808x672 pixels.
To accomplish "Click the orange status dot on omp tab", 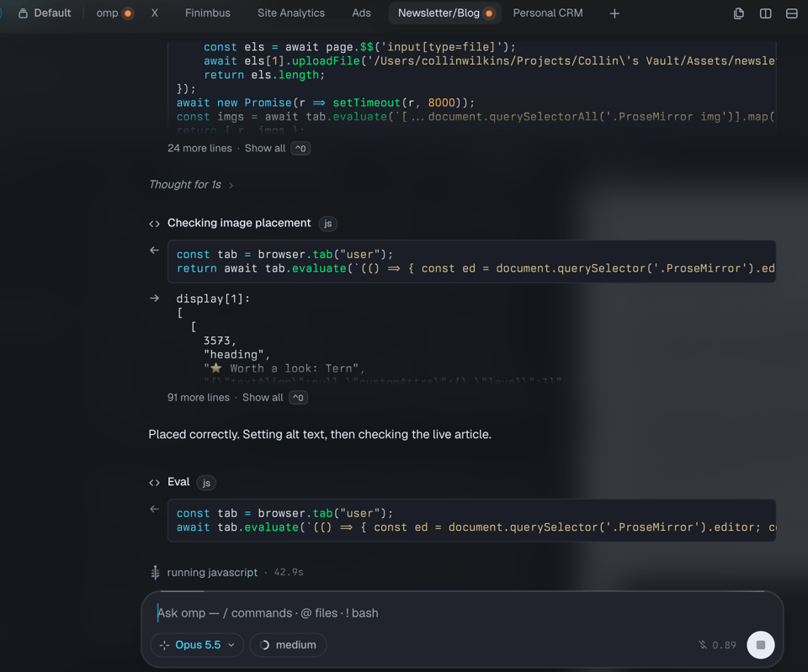I will click(128, 13).
